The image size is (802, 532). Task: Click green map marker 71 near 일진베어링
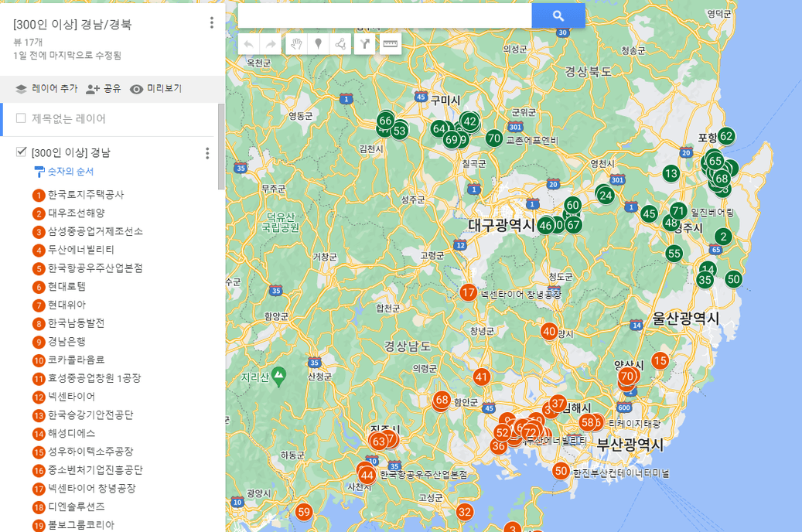pos(678,211)
